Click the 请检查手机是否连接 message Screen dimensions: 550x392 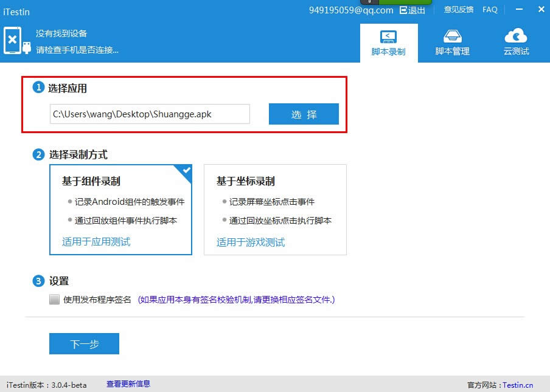tap(77, 50)
